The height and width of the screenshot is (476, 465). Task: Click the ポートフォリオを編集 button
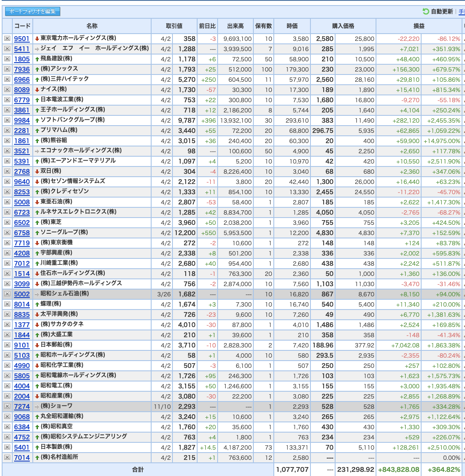point(32,11)
